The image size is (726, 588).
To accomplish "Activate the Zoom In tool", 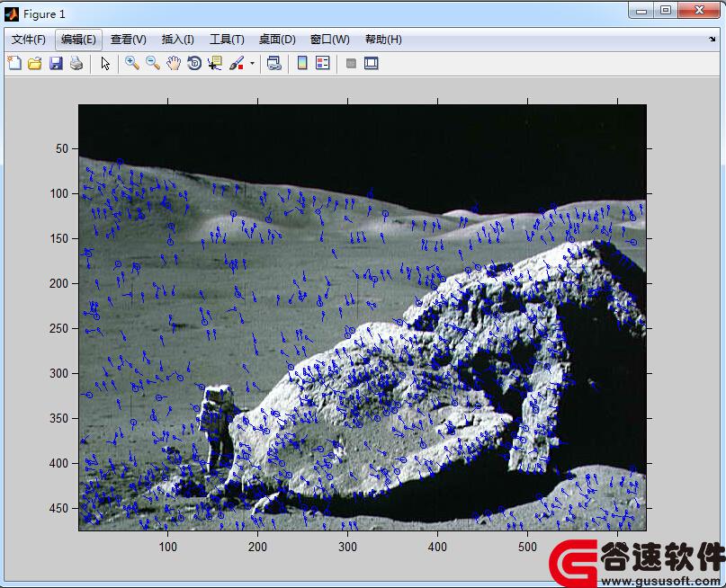I will (132, 63).
